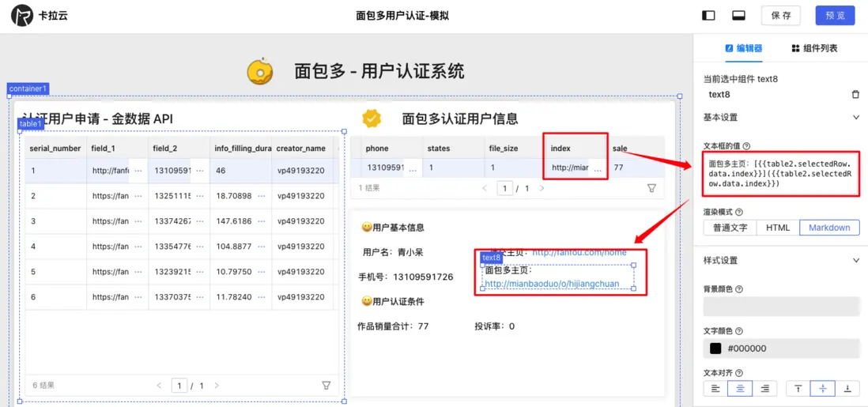
Task: Toggle the bottom panel layout icon
Action: 738,16
